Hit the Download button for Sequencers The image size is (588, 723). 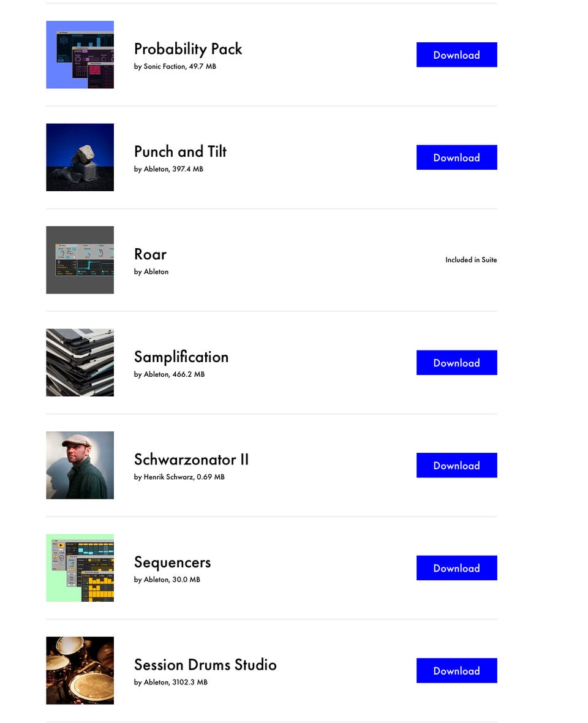tap(456, 568)
